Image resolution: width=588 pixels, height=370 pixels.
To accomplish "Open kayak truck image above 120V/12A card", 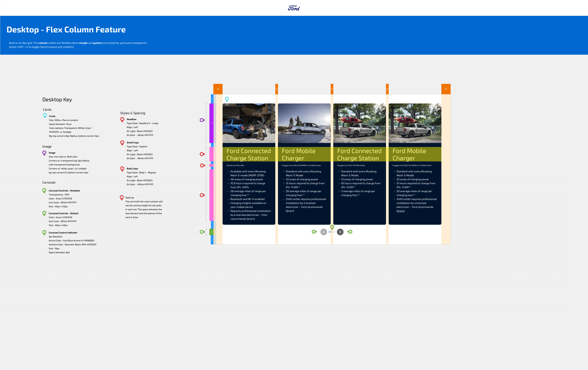I will (359, 123).
